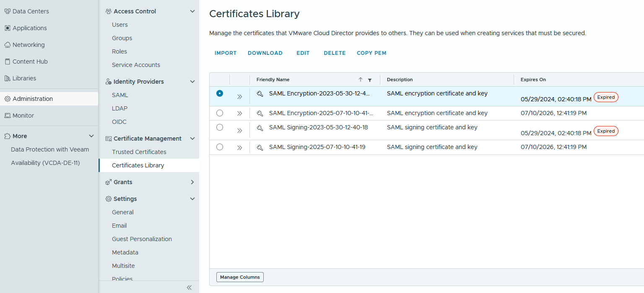The image size is (644, 293).
Task: Open Metadata settings
Action: (x=125, y=252)
